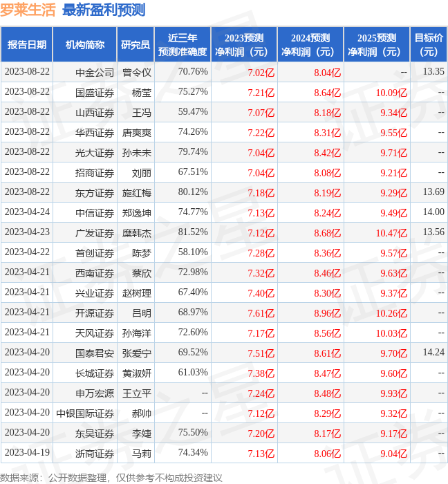
Task: Click the 罗莱生活 title text
Action: [x=28, y=10]
